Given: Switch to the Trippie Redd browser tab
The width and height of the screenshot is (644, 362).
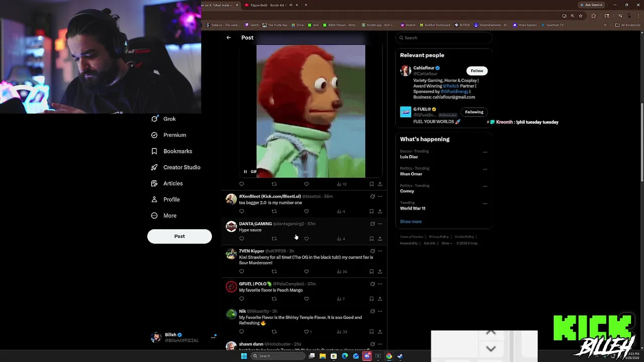Looking at the screenshot, I should (271, 5).
